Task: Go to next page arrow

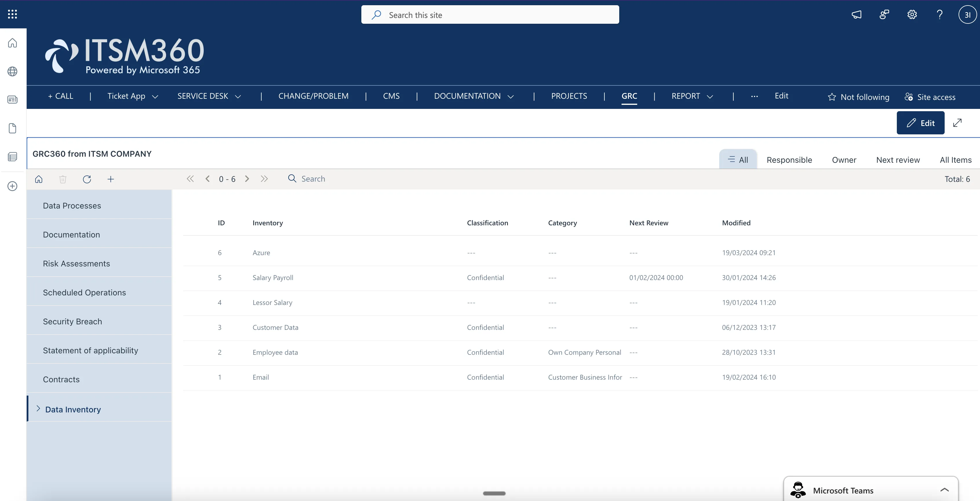Action: pos(247,179)
